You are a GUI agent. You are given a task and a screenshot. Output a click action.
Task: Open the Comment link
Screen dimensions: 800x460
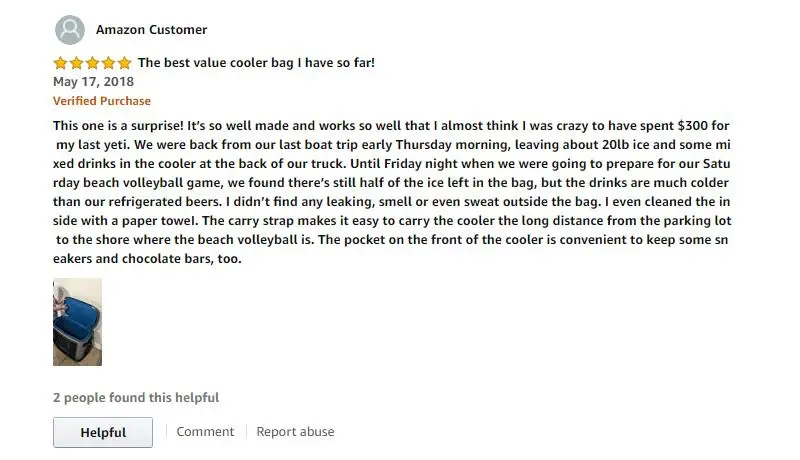(205, 431)
